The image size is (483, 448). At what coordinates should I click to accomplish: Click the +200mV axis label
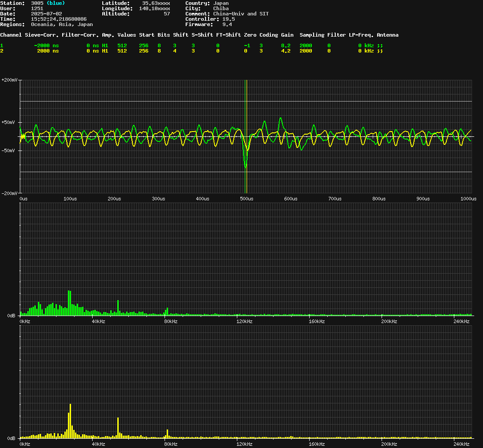click(9, 80)
